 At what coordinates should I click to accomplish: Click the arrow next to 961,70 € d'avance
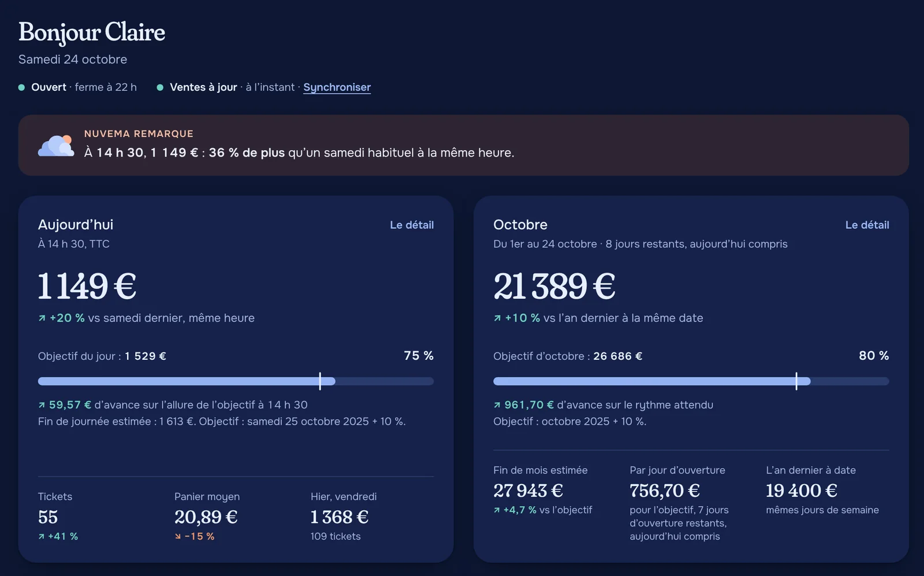tap(497, 405)
